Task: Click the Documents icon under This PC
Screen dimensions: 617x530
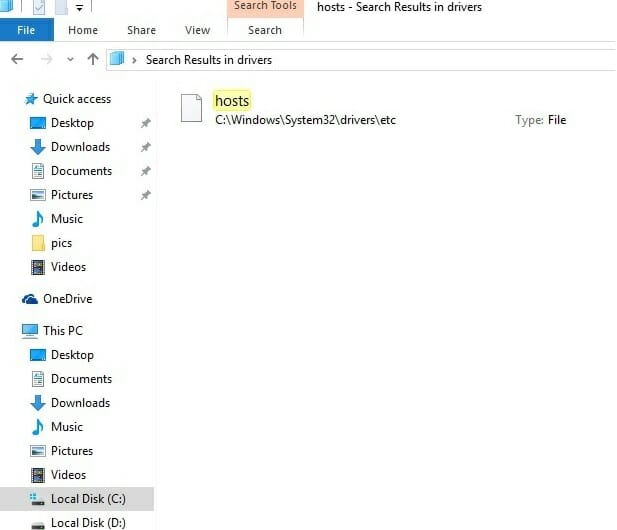Action: click(x=38, y=379)
